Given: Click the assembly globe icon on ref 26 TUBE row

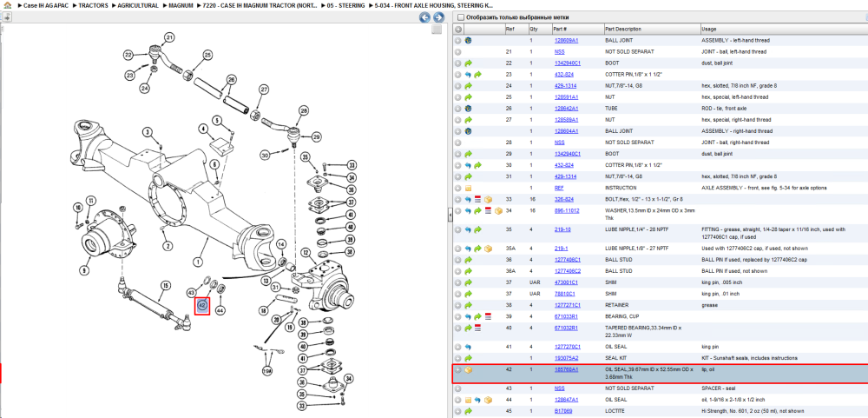Looking at the screenshot, I should [x=468, y=109].
